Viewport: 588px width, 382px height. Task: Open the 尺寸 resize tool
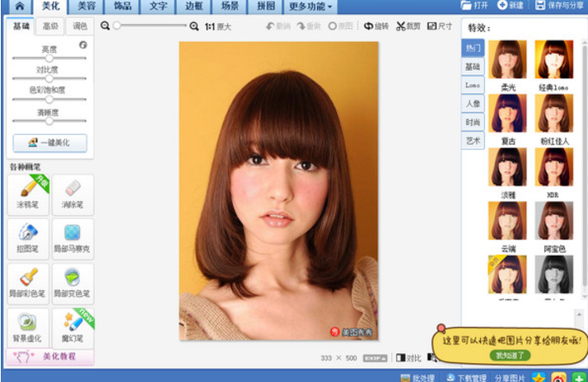point(440,26)
